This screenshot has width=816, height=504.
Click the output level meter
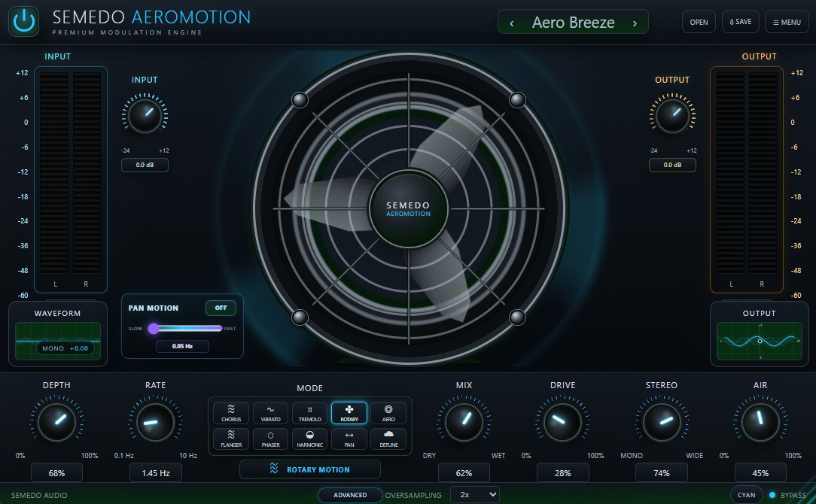(x=746, y=180)
